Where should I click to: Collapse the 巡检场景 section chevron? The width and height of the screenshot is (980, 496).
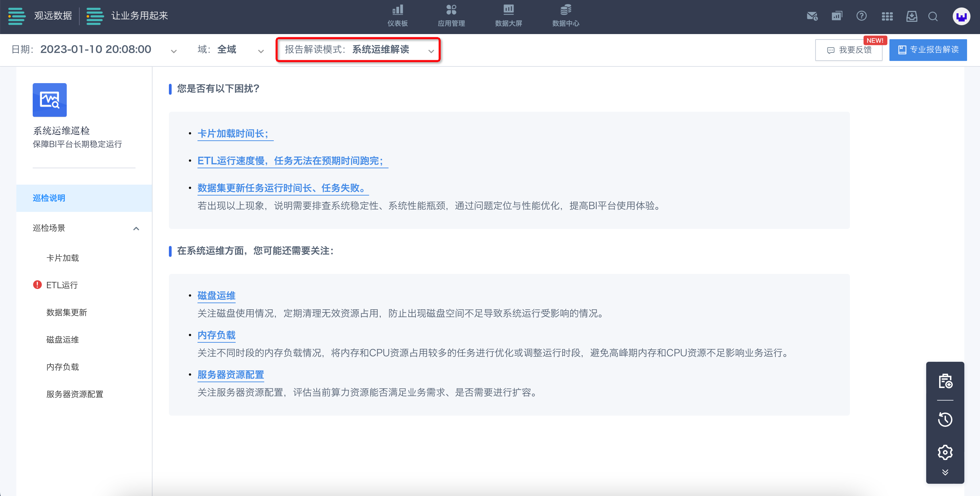click(136, 228)
